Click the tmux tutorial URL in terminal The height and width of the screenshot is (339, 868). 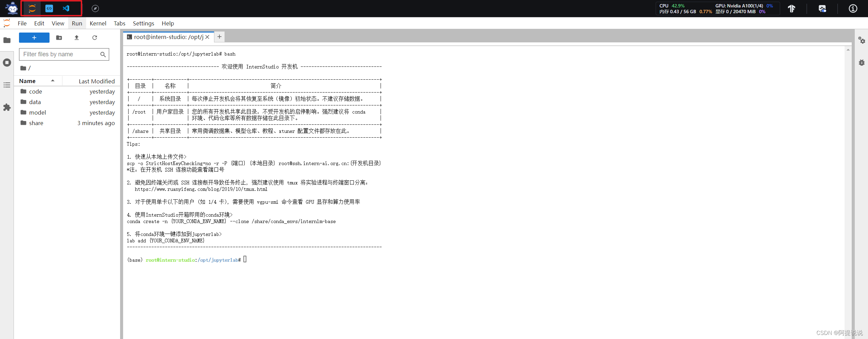point(201,189)
